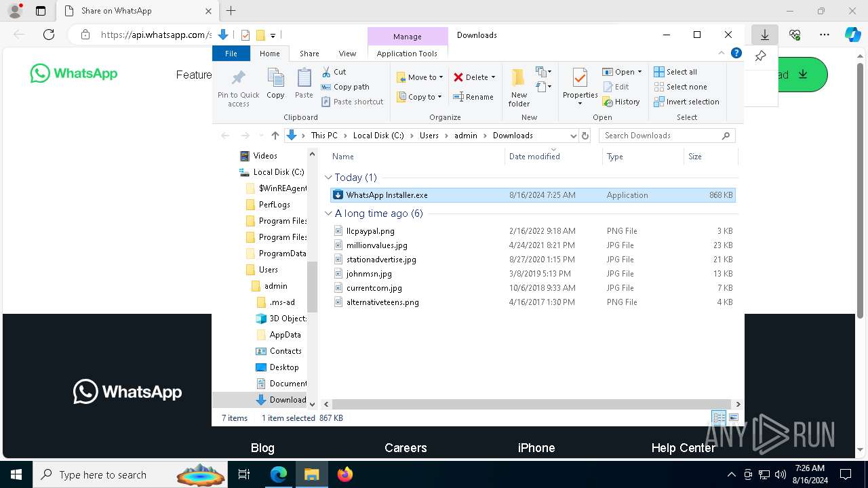Open Move to dropdown
Image resolution: width=868 pixels, height=488 pixels.
[x=420, y=77]
